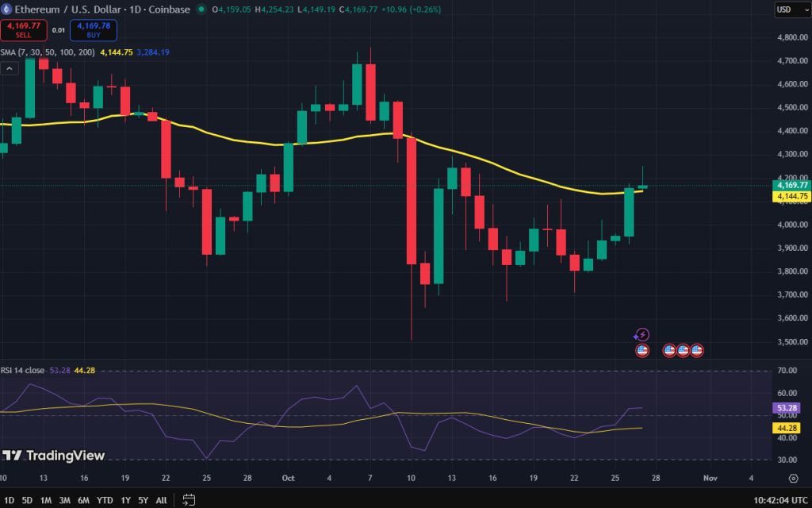Click the yellow 4,144.75 SMA label on price axis
Viewport: 812px width, 508px height.
[791, 196]
